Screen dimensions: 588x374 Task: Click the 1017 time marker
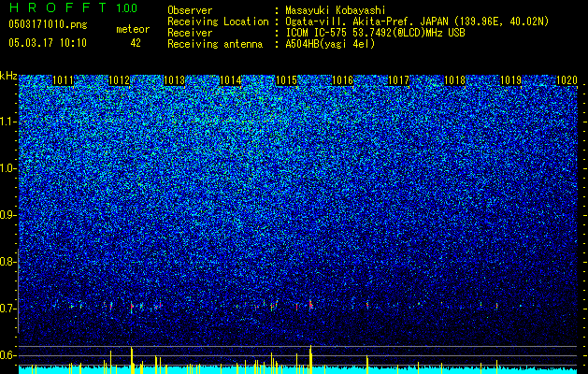coord(398,80)
